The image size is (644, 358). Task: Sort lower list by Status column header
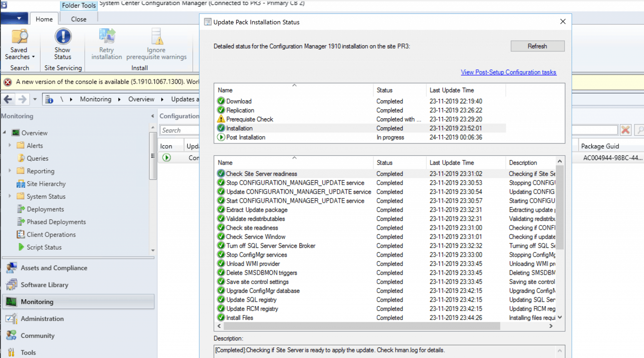(400, 163)
